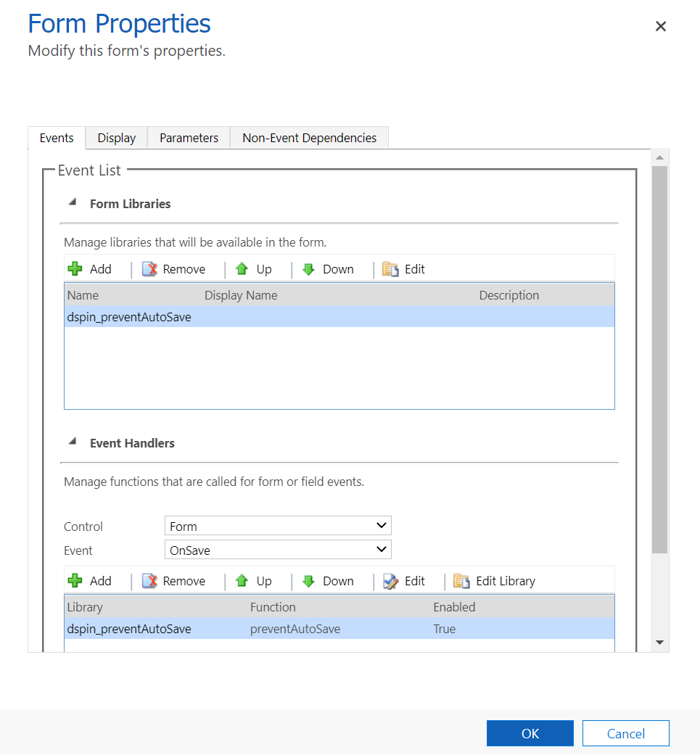
Task: Click the Description column header
Action: (509, 295)
